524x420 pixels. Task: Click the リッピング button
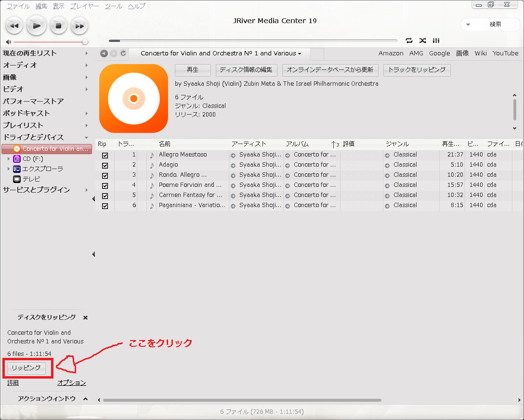point(26,368)
